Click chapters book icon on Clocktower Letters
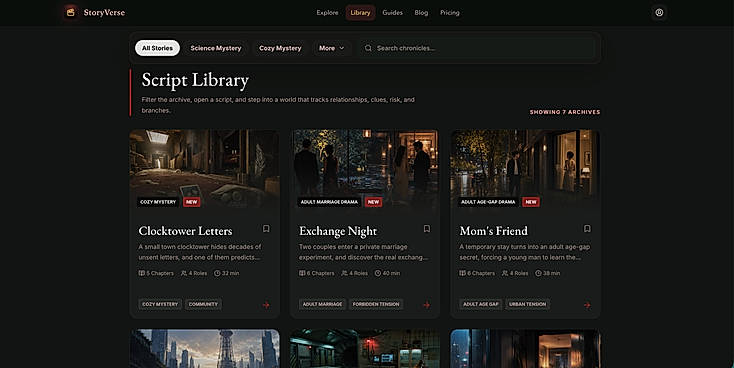Viewport: 734px width, 368px height. click(x=141, y=273)
